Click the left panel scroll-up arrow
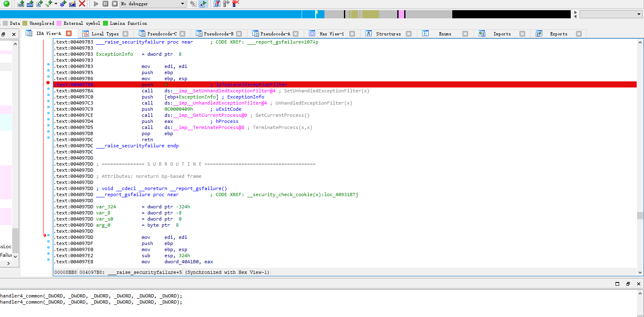Screen dimensions: 644x317 click(15, 44)
